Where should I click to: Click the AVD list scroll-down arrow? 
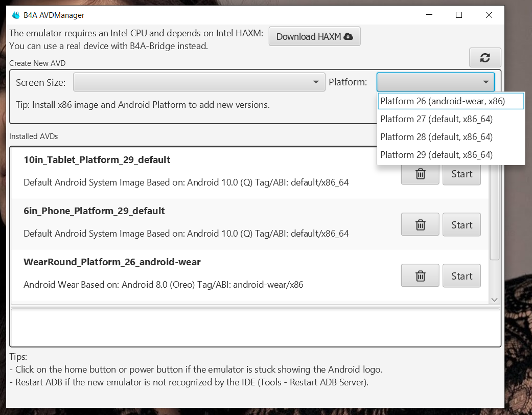(494, 299)
